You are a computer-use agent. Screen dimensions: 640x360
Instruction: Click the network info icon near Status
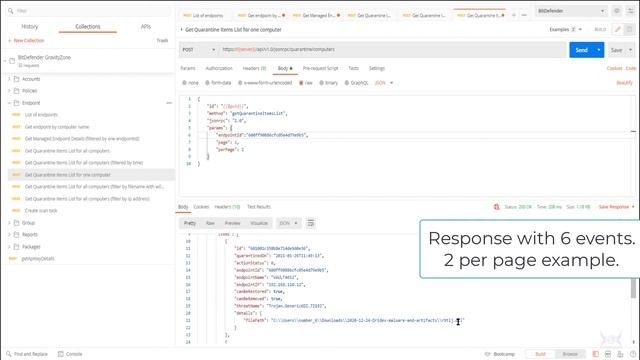(496, 207)
